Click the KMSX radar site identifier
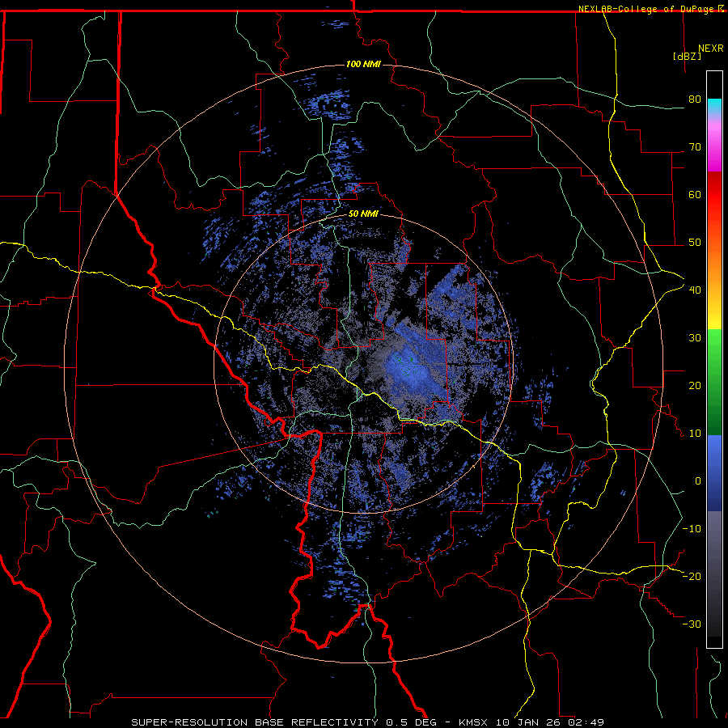The height and width of the screenshot is (728, 728). 475,722
